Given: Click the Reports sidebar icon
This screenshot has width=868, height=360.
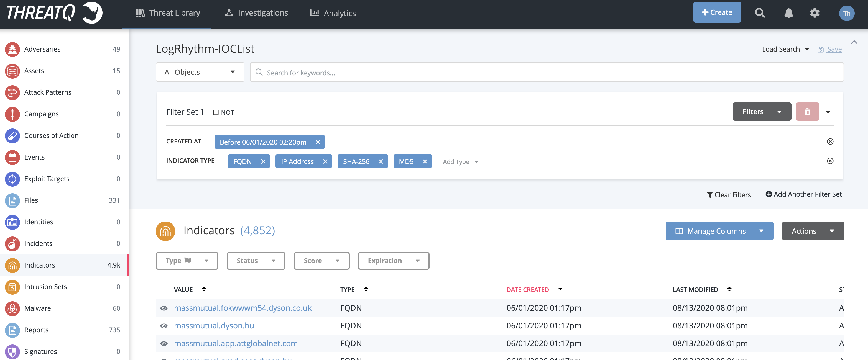Looking at the screenshot, I should coord(12,330).
